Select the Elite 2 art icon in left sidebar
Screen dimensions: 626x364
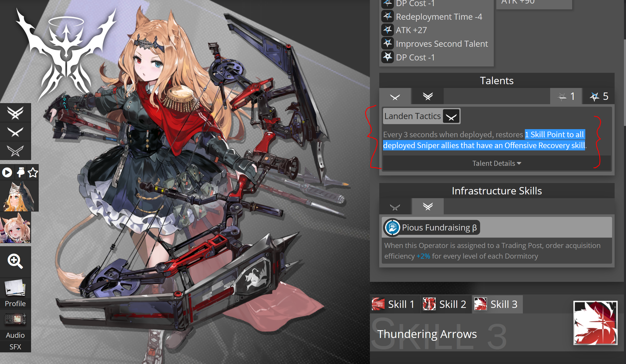click(x=15, y=113)
